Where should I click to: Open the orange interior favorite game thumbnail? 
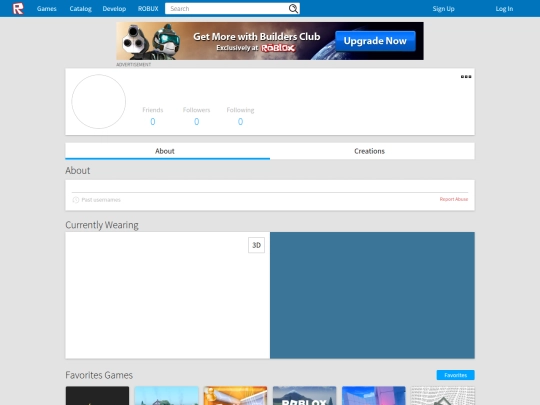[236, 395]
